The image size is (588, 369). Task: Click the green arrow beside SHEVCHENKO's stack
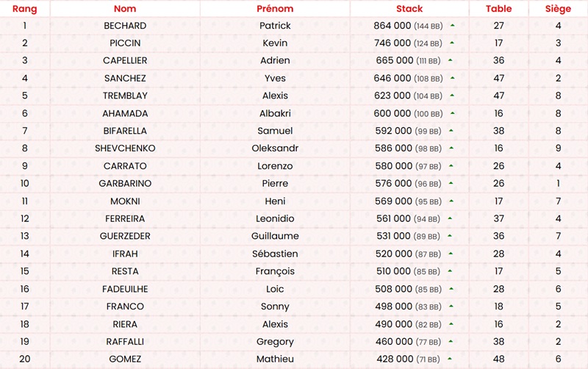pos(450,149)
